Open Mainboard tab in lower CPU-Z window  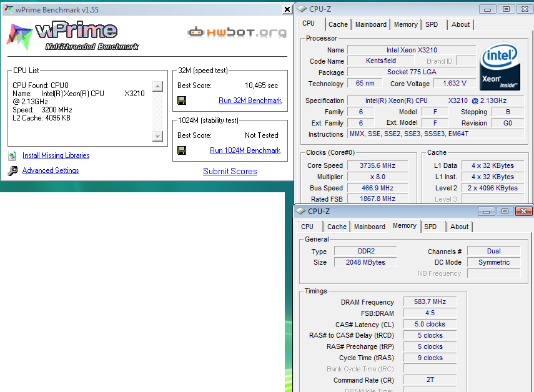(370, 227)
